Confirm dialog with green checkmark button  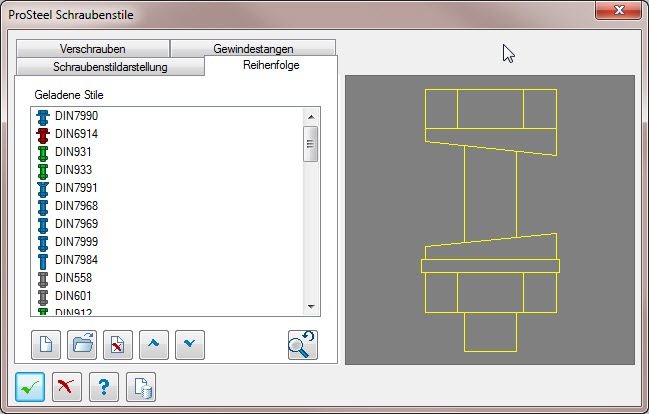click(x=30, y=387)
